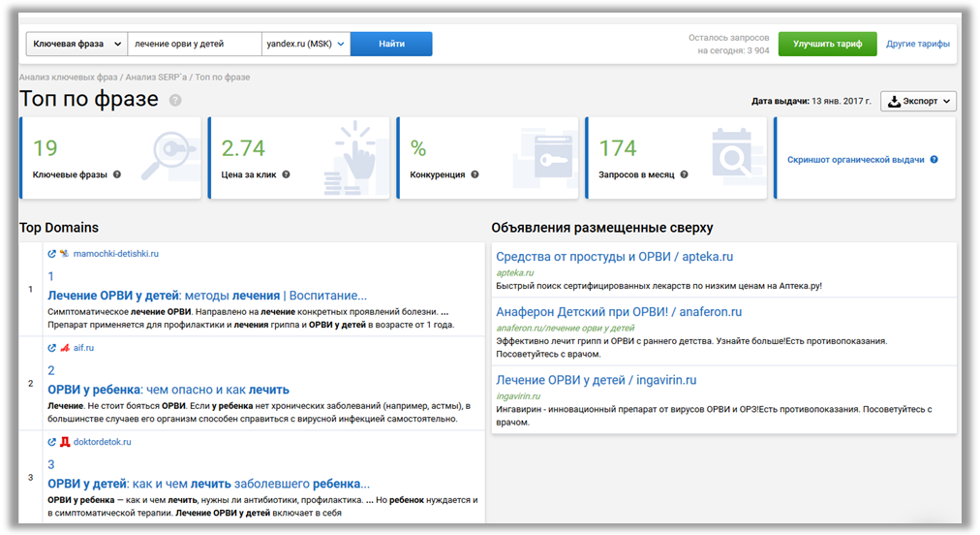Open external link icon for doktordetok.ru
The width and height of the screenshot is (980, 535).
point(52,442)
